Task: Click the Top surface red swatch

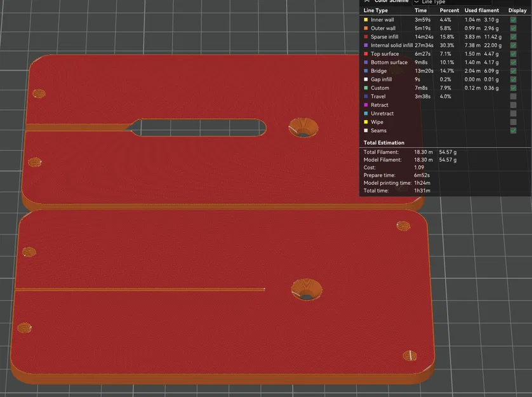Action: click(366, 53)
